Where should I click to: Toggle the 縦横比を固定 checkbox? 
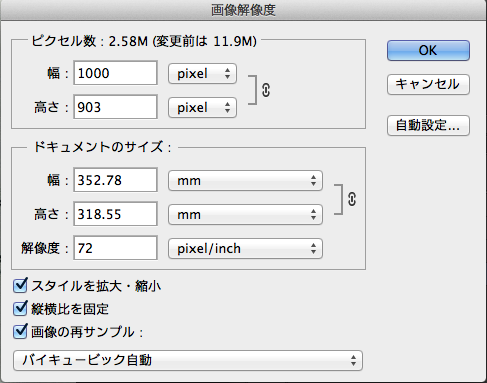click(20, 309)
